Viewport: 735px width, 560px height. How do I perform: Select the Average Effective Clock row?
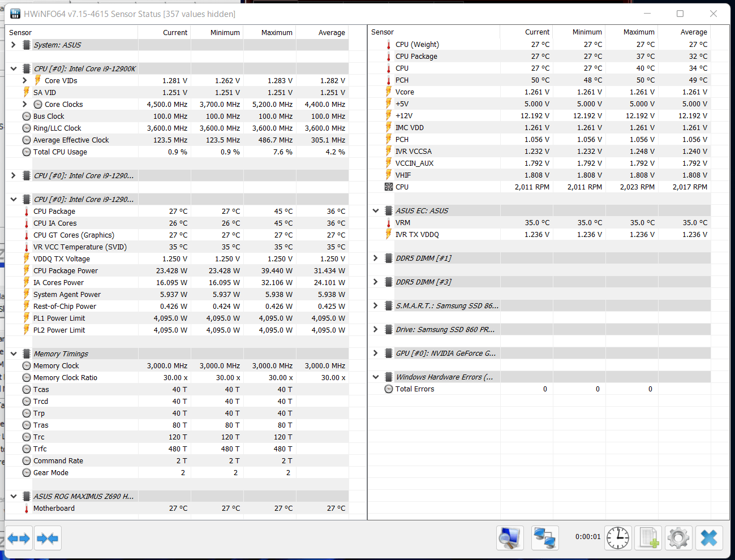pyautogui.click(x=177, y=140)
